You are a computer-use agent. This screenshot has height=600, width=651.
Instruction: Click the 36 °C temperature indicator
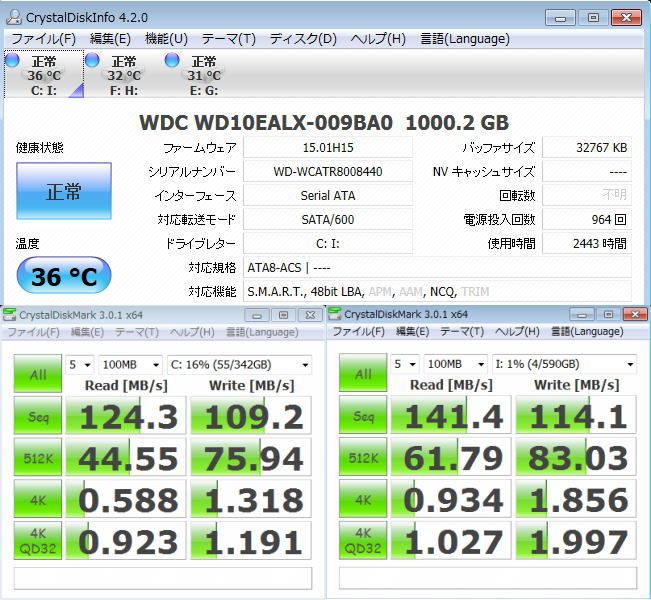coord(64,276)
